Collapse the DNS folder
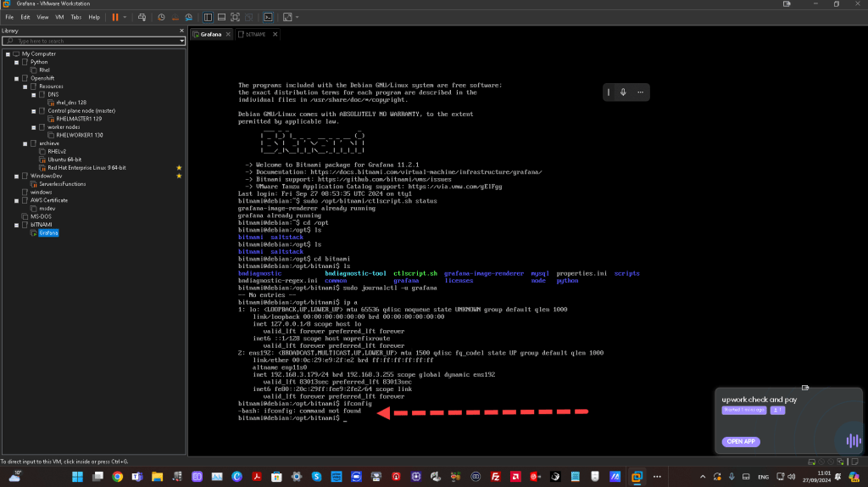The height and width of the screenshot is (487, 868). coord(34,95)
